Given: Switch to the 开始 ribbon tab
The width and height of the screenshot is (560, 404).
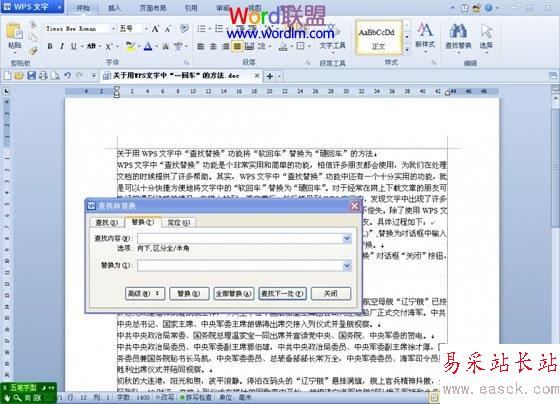Looking at the screenshot, I should (x=82, y=8).
